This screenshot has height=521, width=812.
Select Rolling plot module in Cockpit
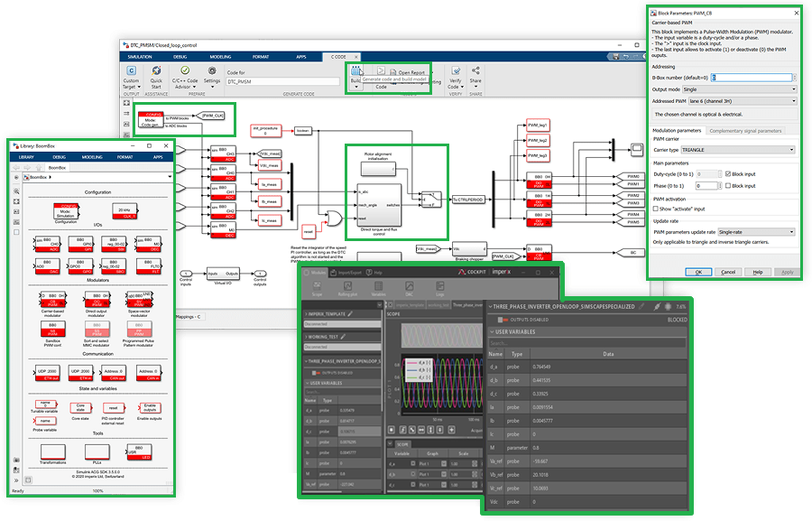[347, 289]
